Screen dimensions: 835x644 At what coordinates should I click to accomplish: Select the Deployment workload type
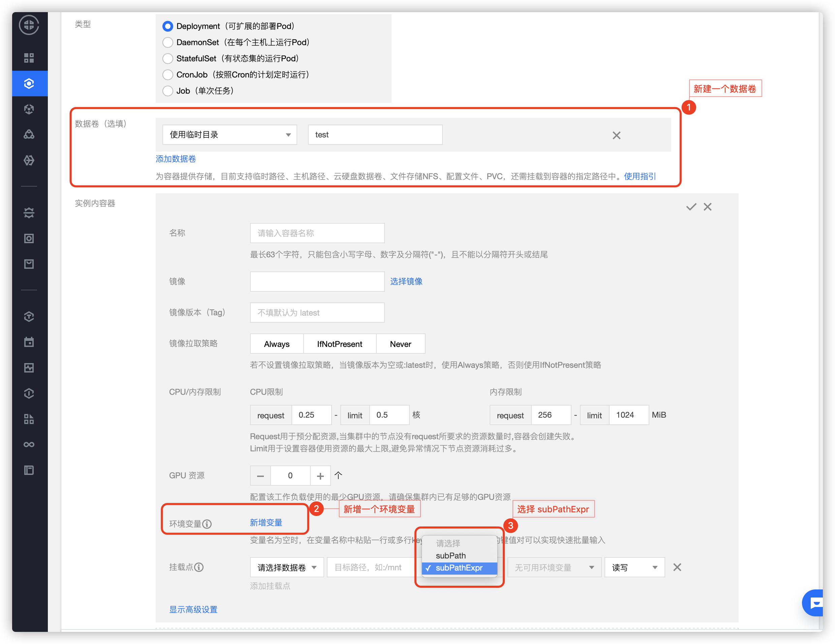(x=167, y=26)
